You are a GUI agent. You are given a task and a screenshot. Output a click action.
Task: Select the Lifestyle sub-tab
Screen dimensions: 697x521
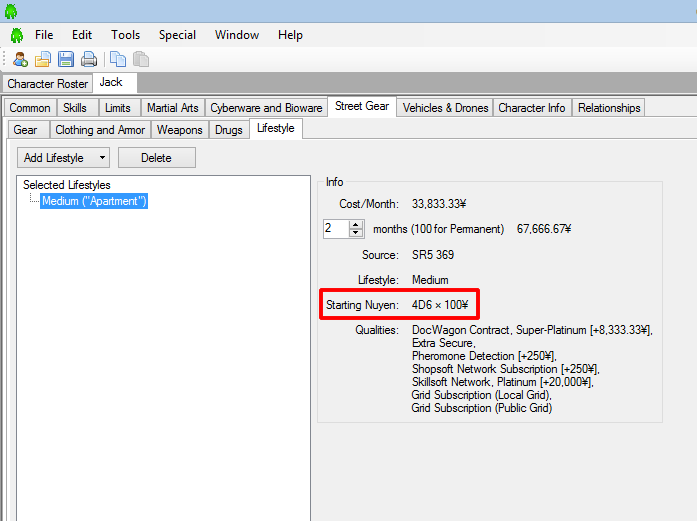[x=276, y=128]
